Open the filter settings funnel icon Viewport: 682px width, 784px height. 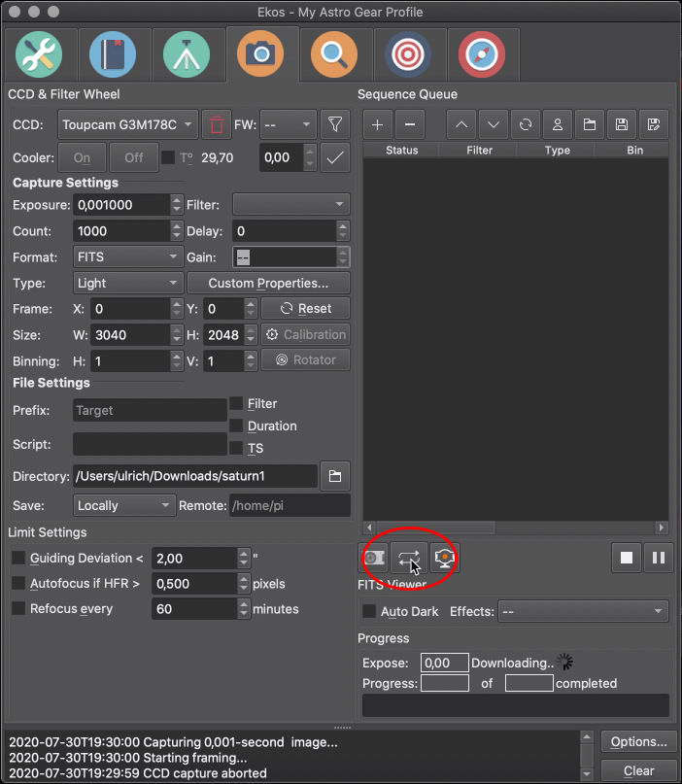click(335, 124)
